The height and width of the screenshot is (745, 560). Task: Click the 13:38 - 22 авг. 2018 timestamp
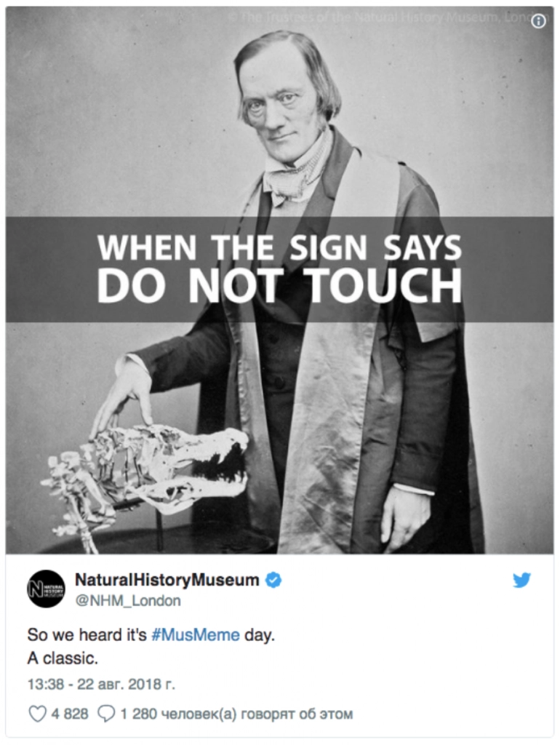pyautogui.click(x=101, y=684)
